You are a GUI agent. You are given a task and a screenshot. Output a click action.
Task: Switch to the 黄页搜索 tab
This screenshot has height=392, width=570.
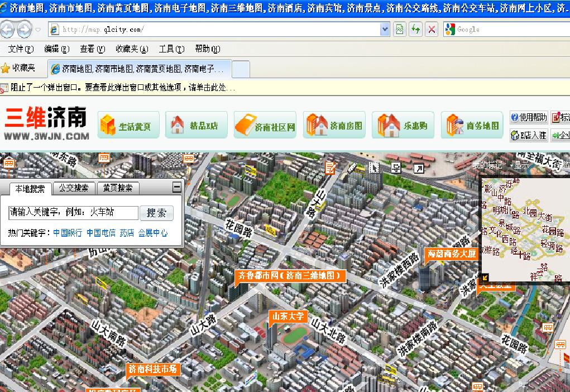(117, 188)
